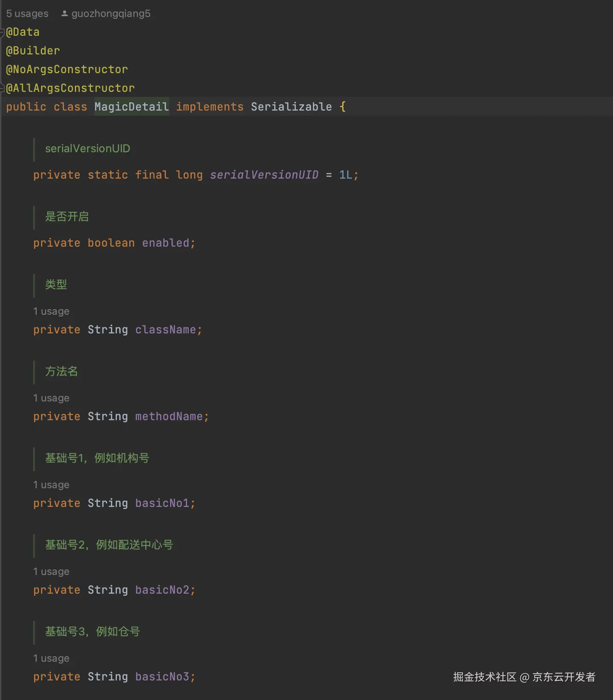Click the serialVersionUID constant name
Screen dimensions: 613x700
click(264, 175)
